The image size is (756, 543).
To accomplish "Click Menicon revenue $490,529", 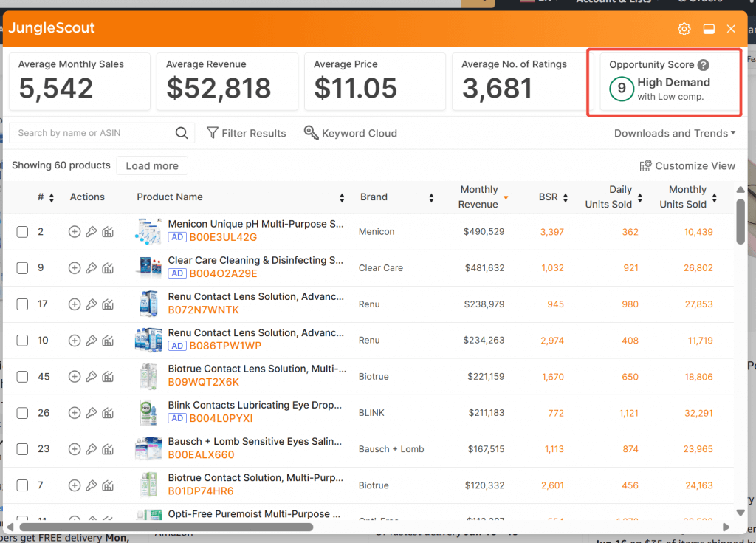I will (x=484, y=232).
